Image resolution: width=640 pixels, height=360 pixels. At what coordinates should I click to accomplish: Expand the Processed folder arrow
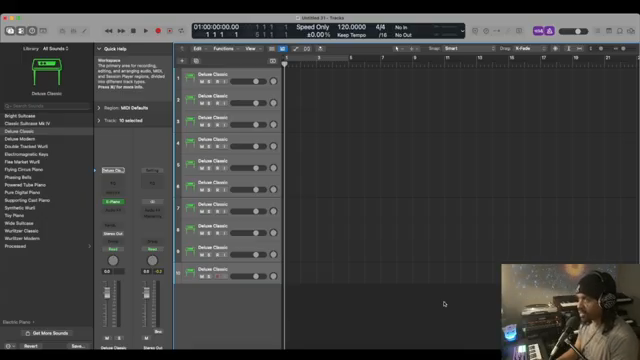(90, 246)
